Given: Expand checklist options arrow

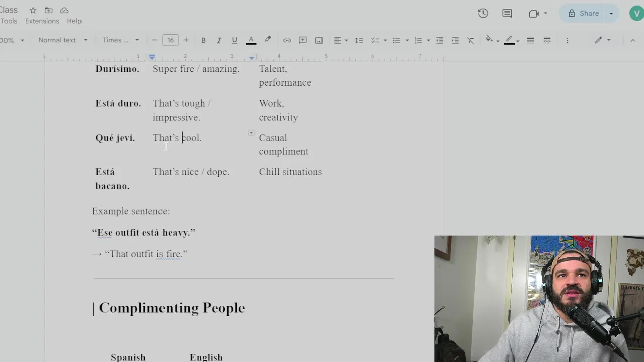Looking at the screenshot, I should 385,40.
